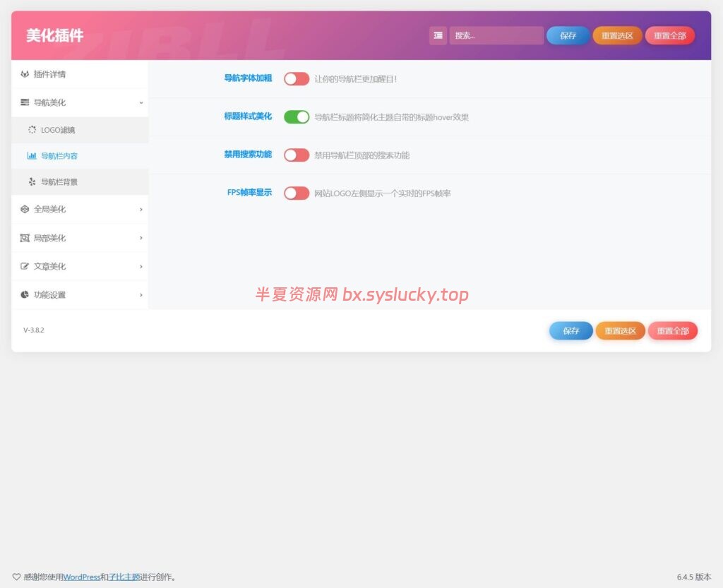
Task: Open 功能设置 menu label
Action: [x=50, y=295]
